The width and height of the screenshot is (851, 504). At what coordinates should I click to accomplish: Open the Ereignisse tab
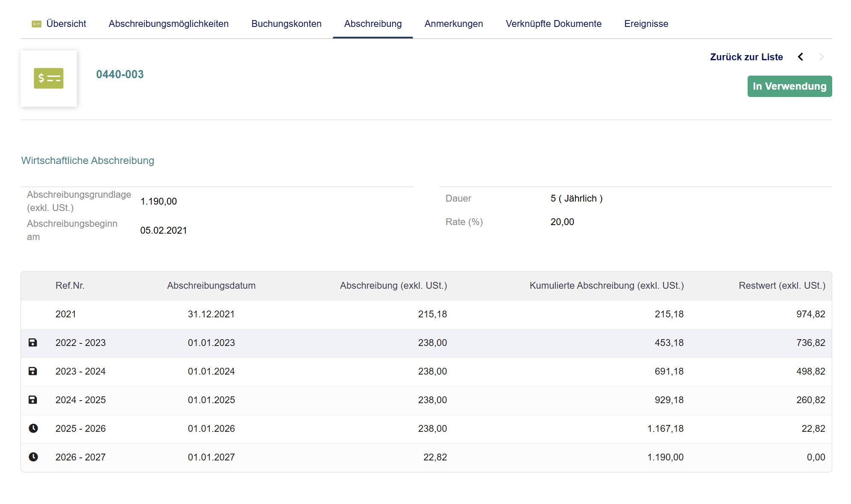pyautogui.click(x=646, y=24)
